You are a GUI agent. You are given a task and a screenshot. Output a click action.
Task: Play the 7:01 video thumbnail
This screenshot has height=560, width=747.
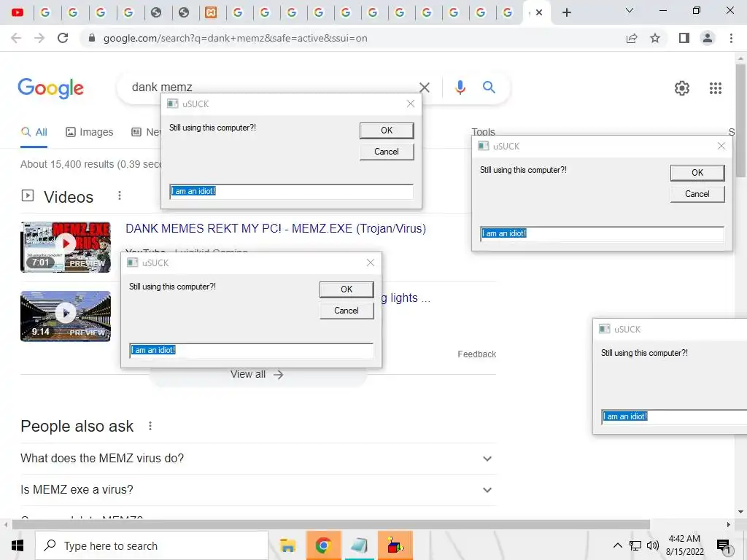click(x=66, y=246)
